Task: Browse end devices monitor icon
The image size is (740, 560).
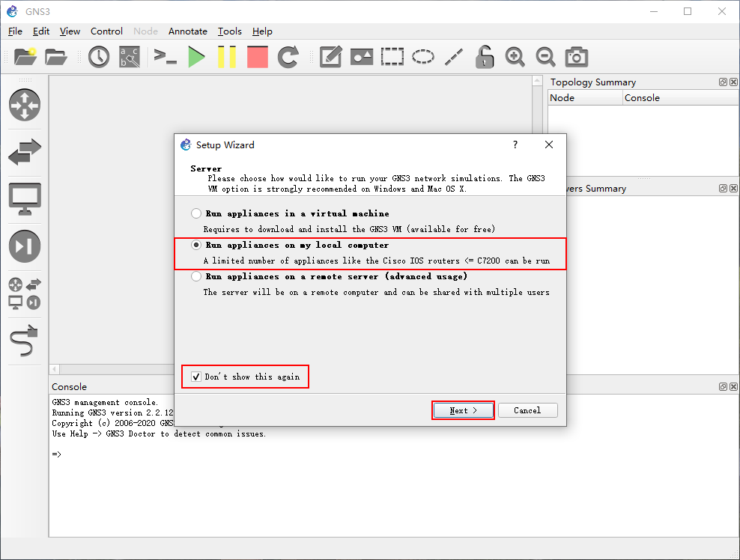Action: pos(25,199)
